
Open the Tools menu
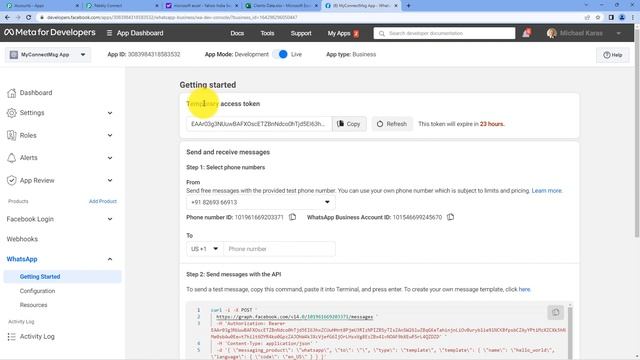tap(267, 33)
